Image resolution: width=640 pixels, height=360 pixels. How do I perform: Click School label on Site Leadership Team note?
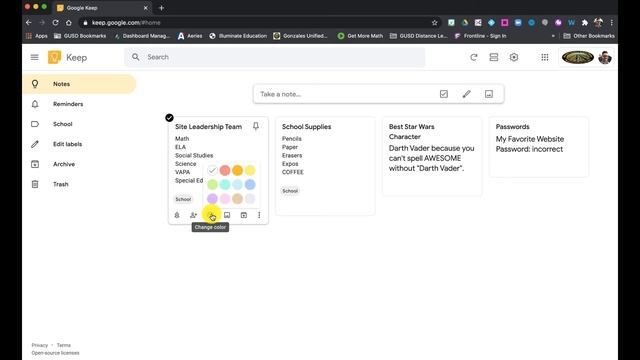tap(183, 199)
